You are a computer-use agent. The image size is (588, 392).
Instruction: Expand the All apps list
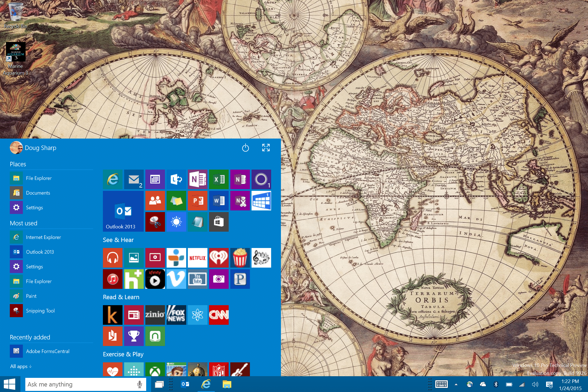(x=21, y=366)
